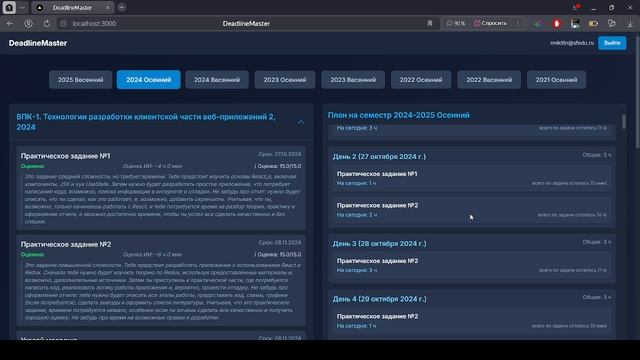Click the Спросить assistant button
Screen dimensions: 640x360
coord(491,23)
